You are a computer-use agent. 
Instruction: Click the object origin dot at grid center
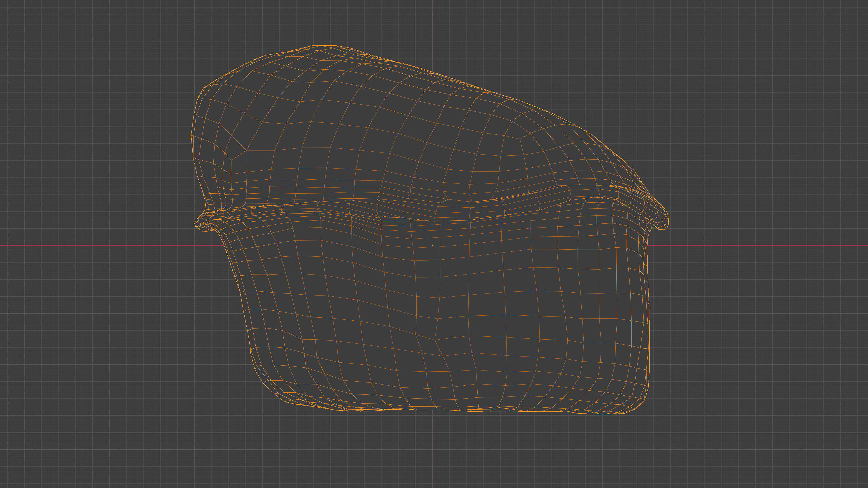433,246
